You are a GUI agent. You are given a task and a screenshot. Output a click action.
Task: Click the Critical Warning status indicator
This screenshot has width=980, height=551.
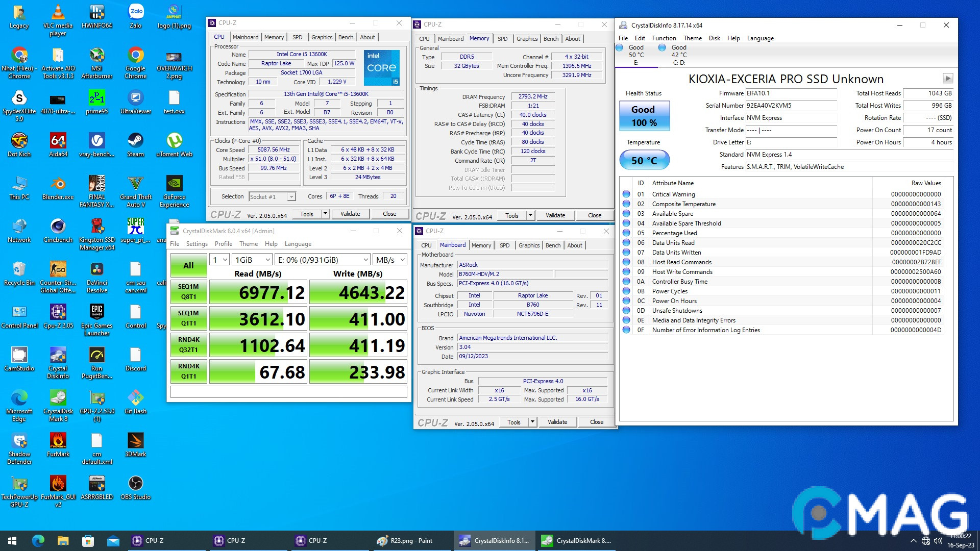pyautogui.click(x=626, y=194)
